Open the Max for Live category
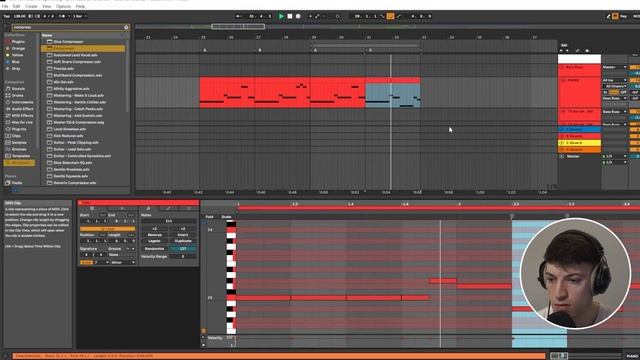Image resolution: width=640 pixels, height=360 pixels. (22, 122)
